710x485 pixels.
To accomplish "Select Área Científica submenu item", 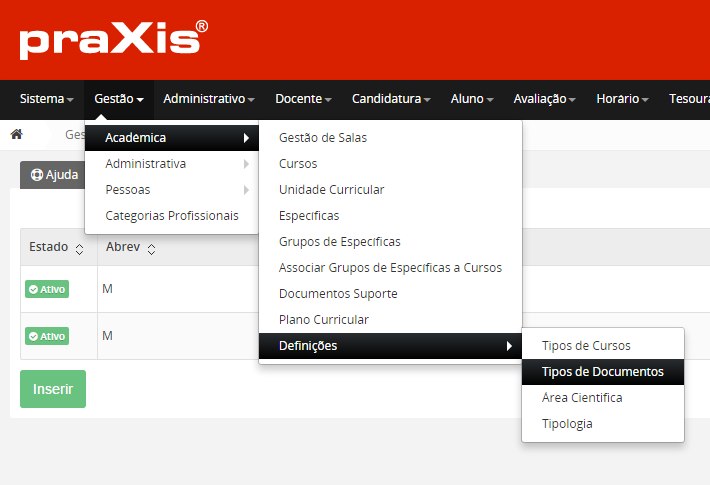I will point(603,398).
